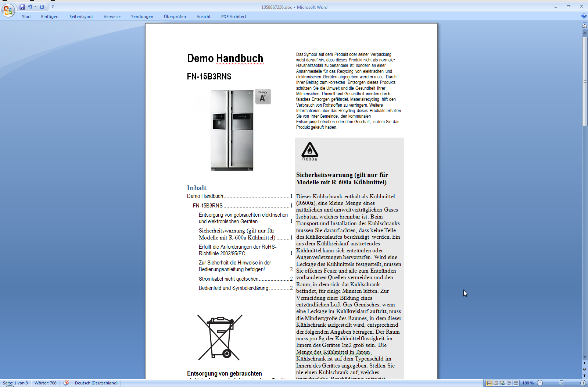
Task: Open the Einfügen ribbon tab
Action: [x=50, y=17]
